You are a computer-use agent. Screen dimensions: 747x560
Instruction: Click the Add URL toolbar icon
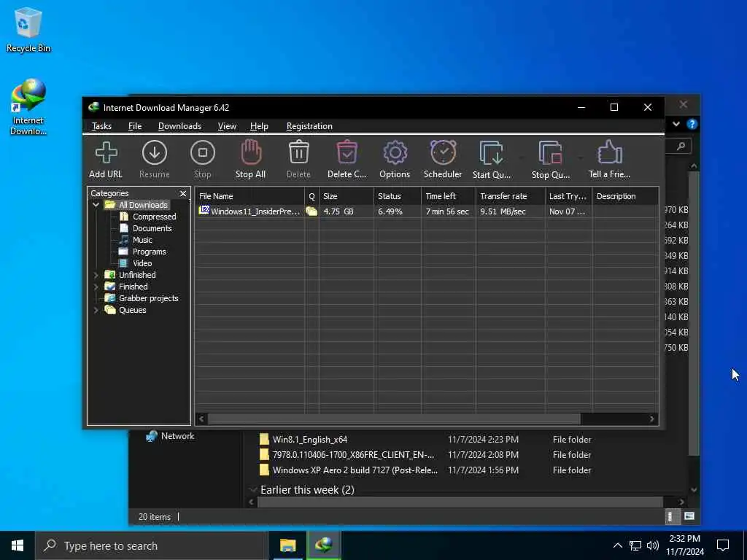[x=106, y=153]
